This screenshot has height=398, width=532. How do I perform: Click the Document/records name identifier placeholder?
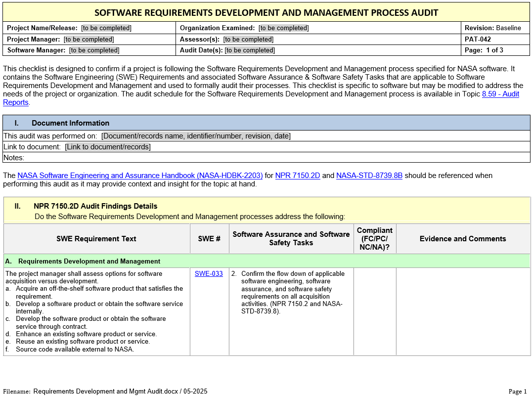coord(196,136)
